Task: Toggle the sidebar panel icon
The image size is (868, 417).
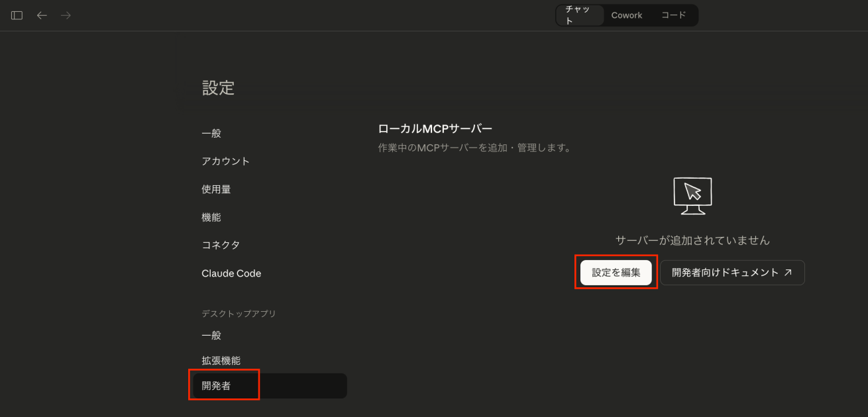Action: 17,15
